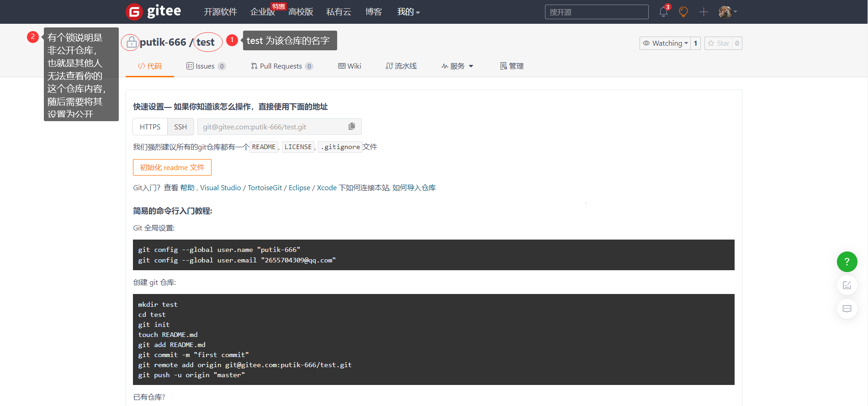Viewport: 868px width, 406px height.
Task: Open the user avatar dropdown
Action: (727, 12)
